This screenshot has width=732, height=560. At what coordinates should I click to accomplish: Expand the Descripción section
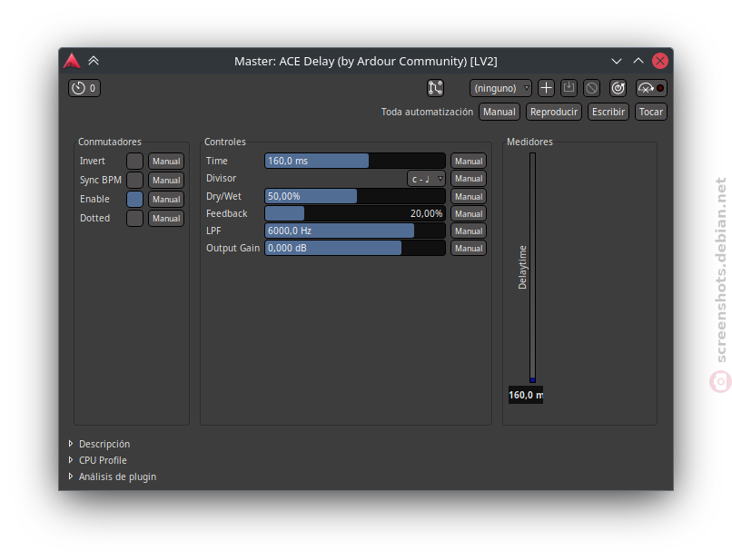tap(99, 444)
